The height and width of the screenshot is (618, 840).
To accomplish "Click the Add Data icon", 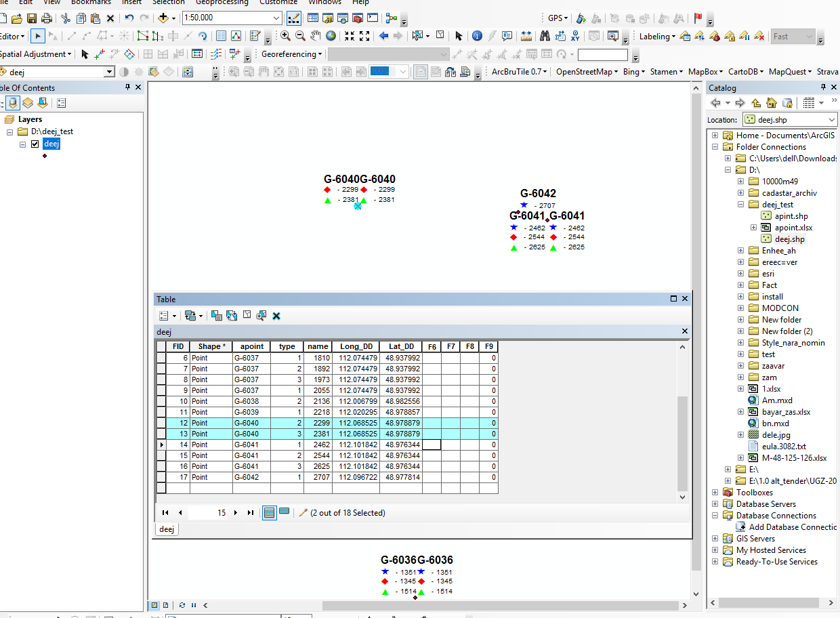I will click(x=163, y=18).
